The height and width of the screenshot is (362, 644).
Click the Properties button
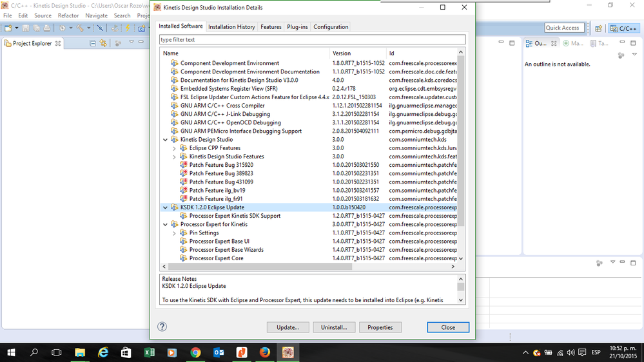point(380,327)
